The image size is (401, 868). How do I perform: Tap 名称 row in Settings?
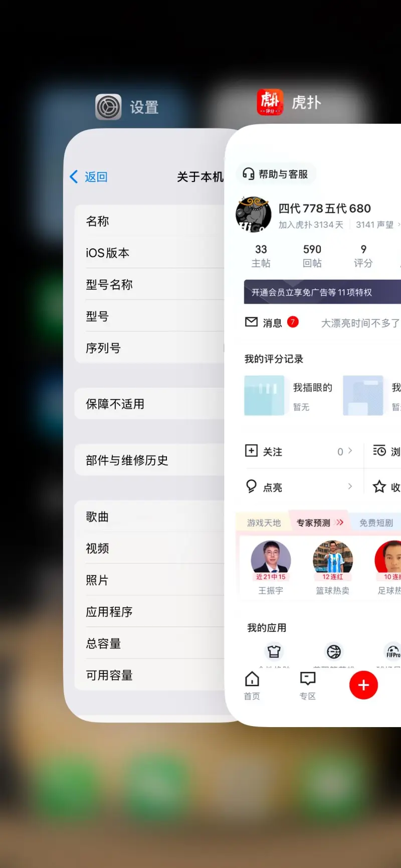(149, 221)
